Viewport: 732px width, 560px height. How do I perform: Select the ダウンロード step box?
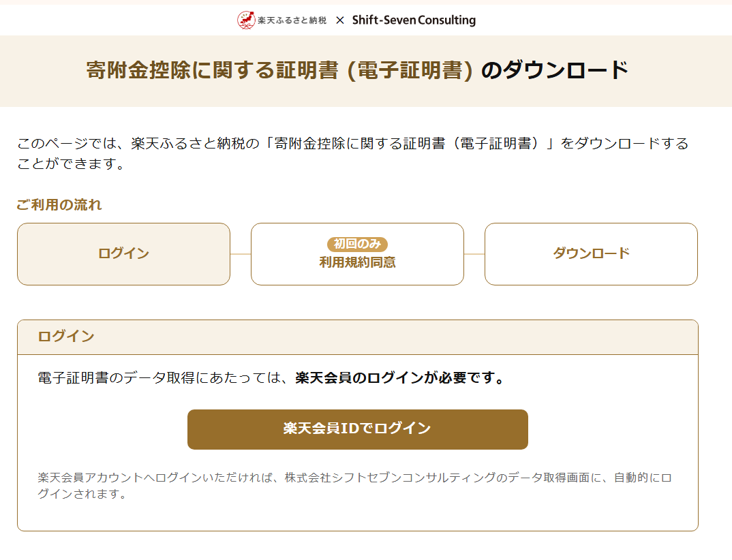click(x=591, y=254)
